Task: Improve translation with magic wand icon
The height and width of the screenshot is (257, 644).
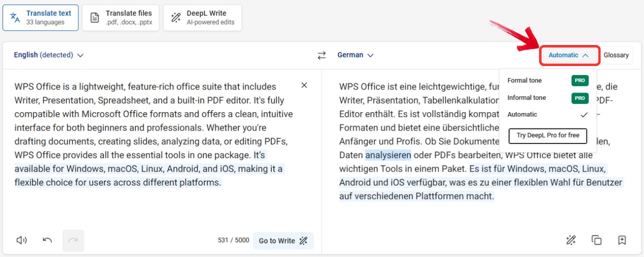Action: pos(571,240)
